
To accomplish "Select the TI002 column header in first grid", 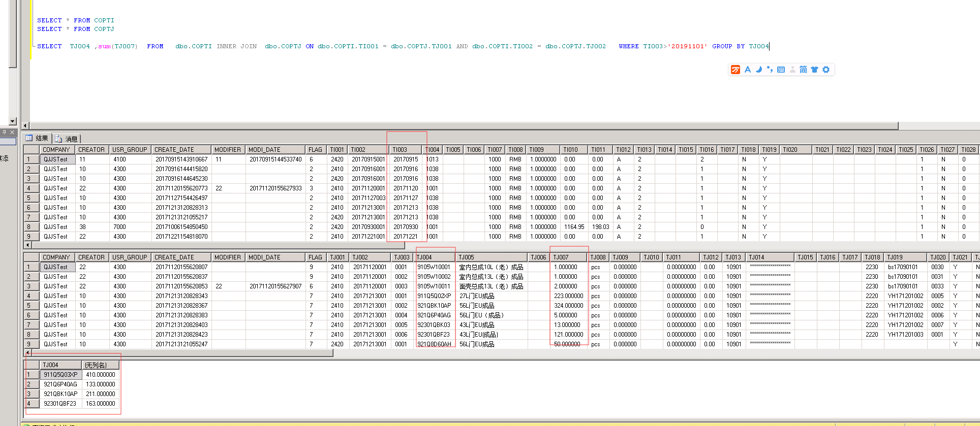I will 368,149.
